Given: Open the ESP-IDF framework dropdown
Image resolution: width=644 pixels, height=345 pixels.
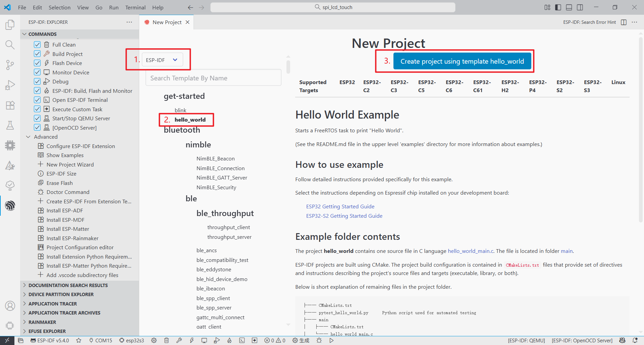Looking at the screenshot, I should pos(162,60).
